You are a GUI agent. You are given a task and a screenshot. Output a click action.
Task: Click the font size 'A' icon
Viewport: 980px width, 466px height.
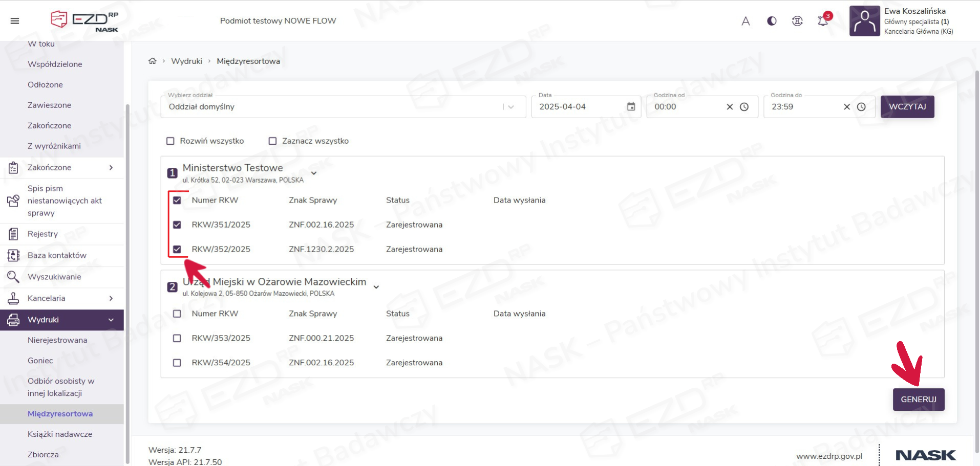click(745, 21)
